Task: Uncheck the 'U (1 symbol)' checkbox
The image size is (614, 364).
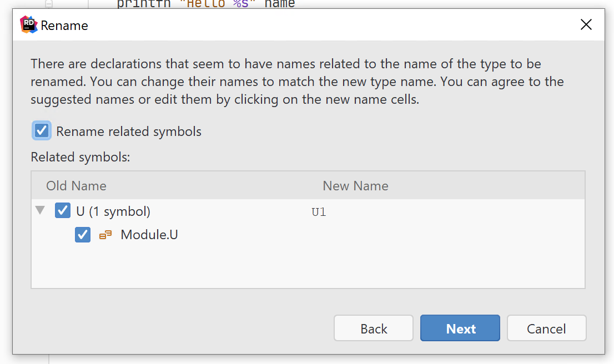Action: [63, 210]
